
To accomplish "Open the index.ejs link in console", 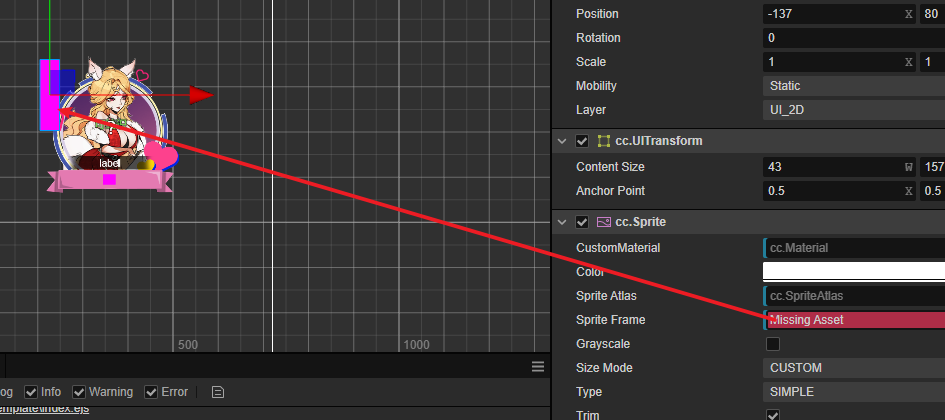I will pos(45,409).
